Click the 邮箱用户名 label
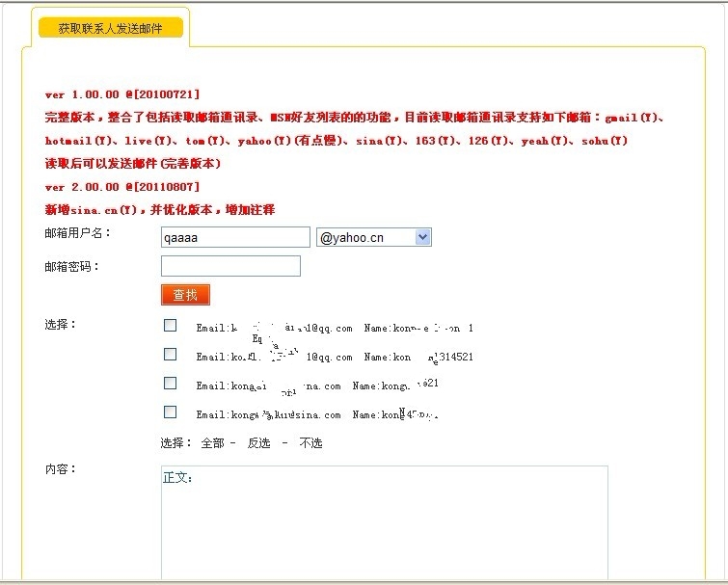 coord(77,233)
